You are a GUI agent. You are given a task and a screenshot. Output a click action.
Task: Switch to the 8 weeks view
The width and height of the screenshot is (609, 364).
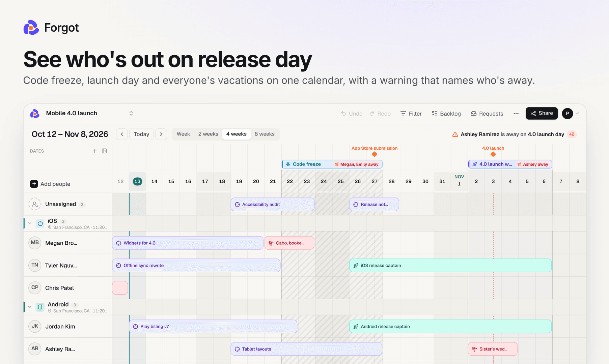tap(265, 134)
